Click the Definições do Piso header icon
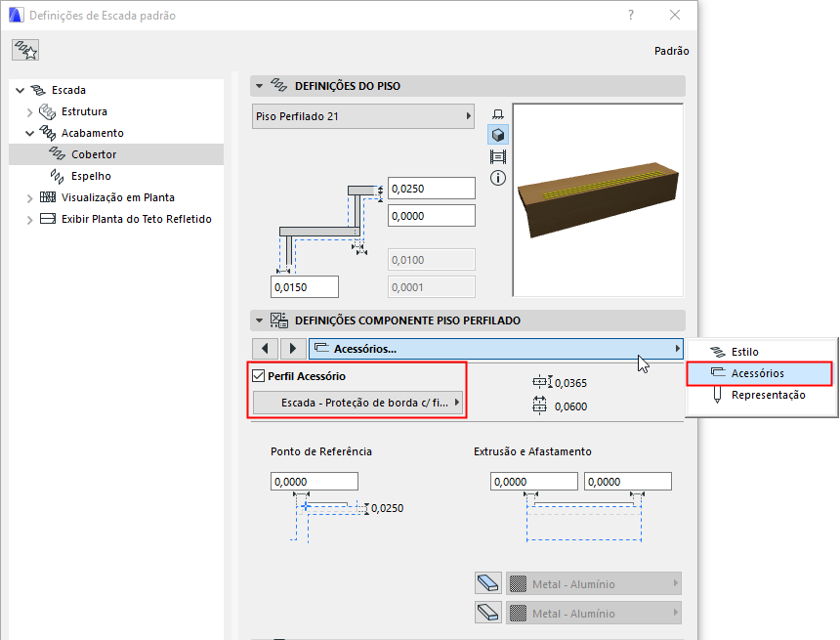The image size is (840, 640). click(278, 85)
